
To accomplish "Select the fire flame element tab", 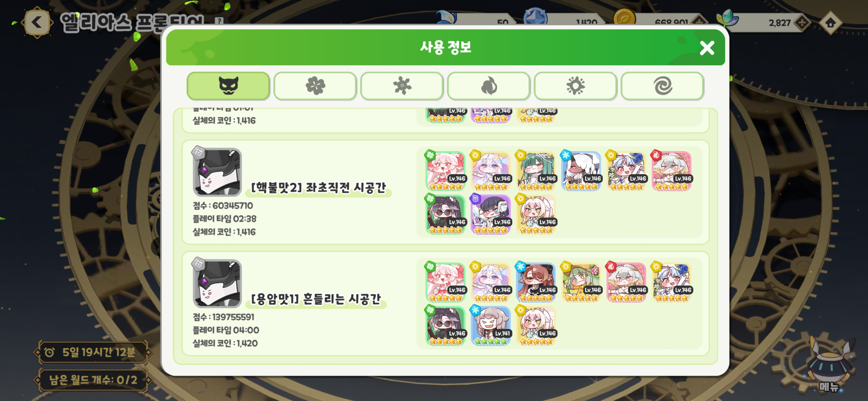I will 489,86.
